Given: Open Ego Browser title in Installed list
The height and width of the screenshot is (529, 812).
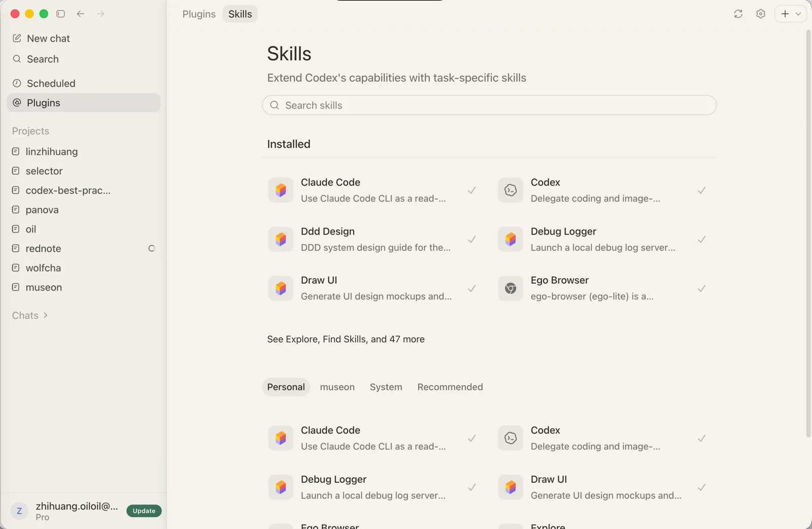Looking at the screenshot, I should 560,280.
